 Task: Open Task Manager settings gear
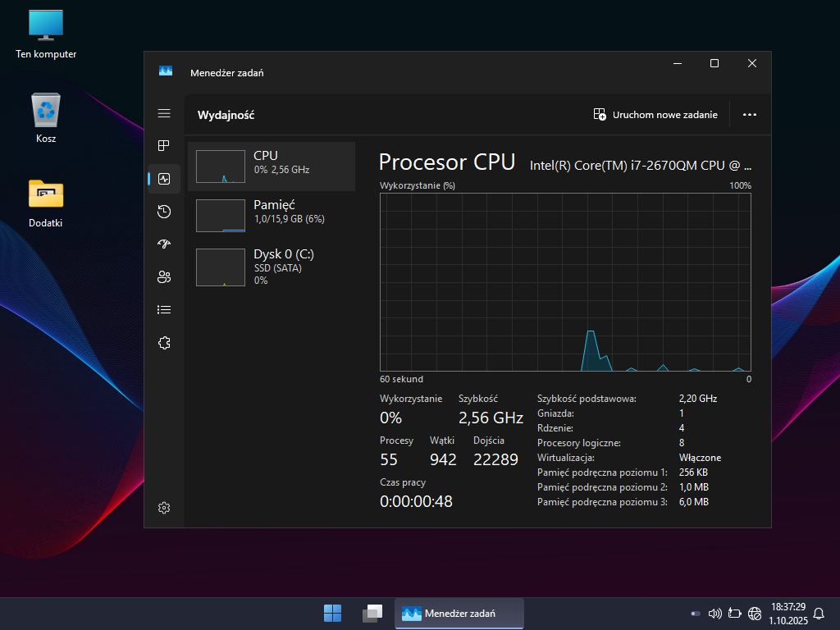click(x=164, y=508)
